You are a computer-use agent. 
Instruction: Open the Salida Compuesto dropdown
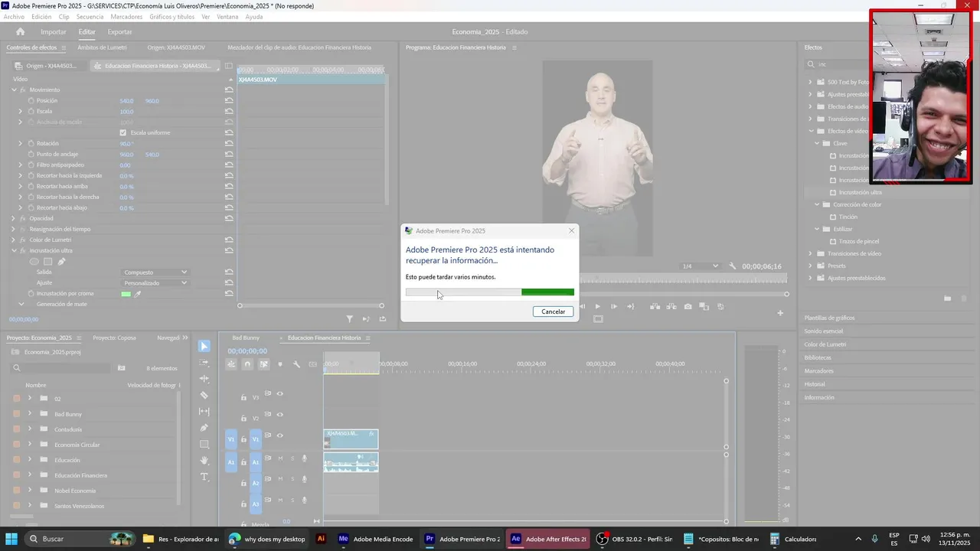coord(155,272)
